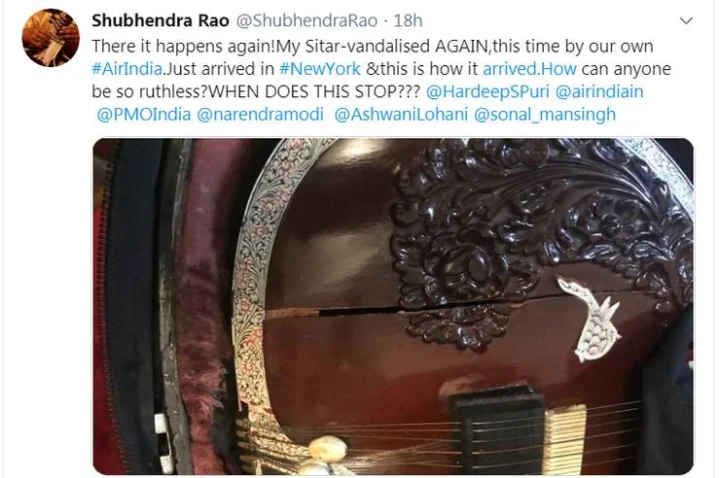Open the @AshwaniLohani mention
Screen dimensions: 720x478
[401, 114]
